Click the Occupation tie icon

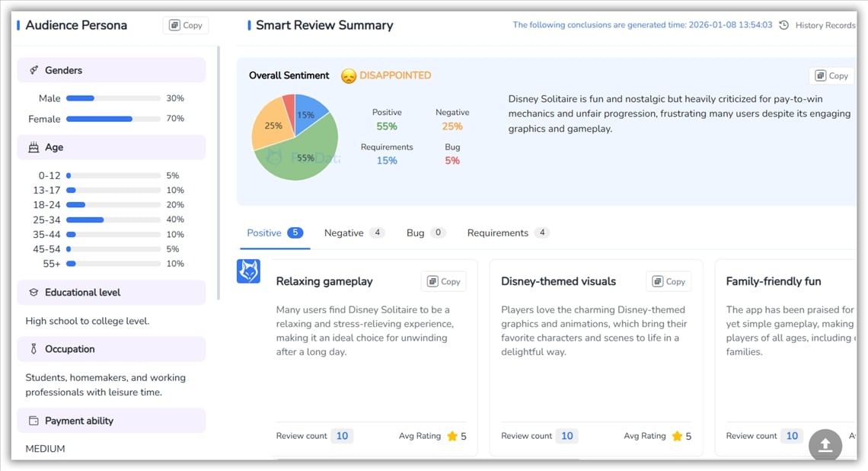click(34, 349)
